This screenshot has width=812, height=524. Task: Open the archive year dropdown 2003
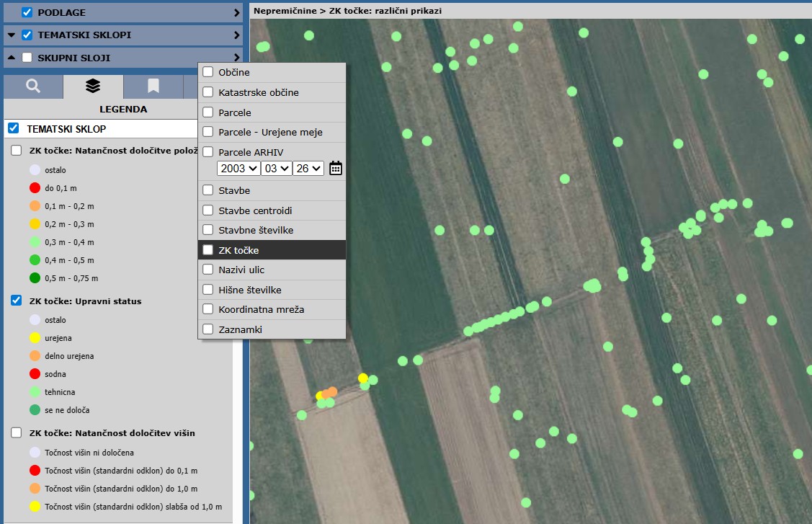[238, 169]
